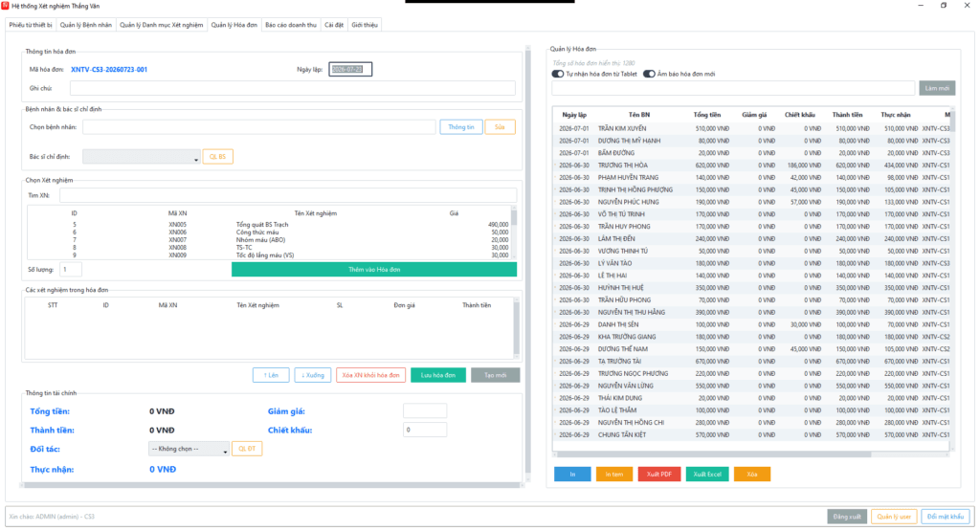
Task: Print invoice with In button
Action: [572, 475]
